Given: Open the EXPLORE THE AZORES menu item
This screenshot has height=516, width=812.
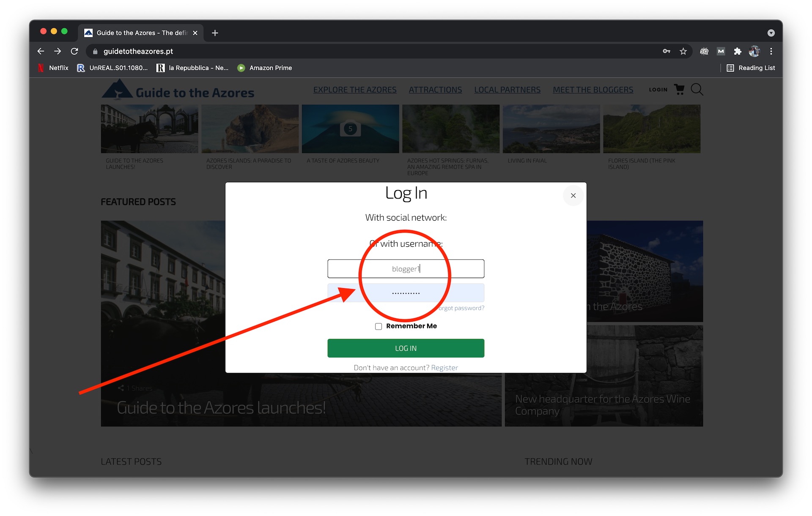Looking at the screenshot, I should 354,89.
